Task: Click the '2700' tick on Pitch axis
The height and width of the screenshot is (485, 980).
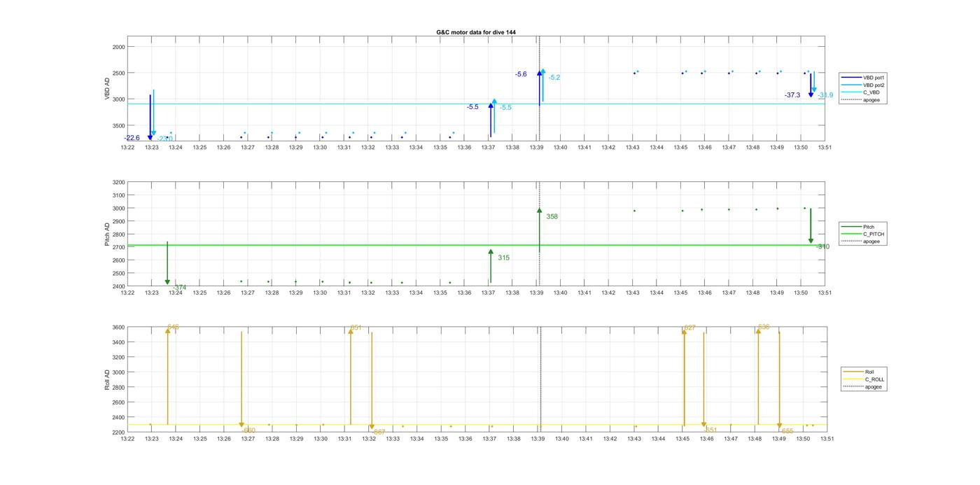Action: tap(118, 248)
